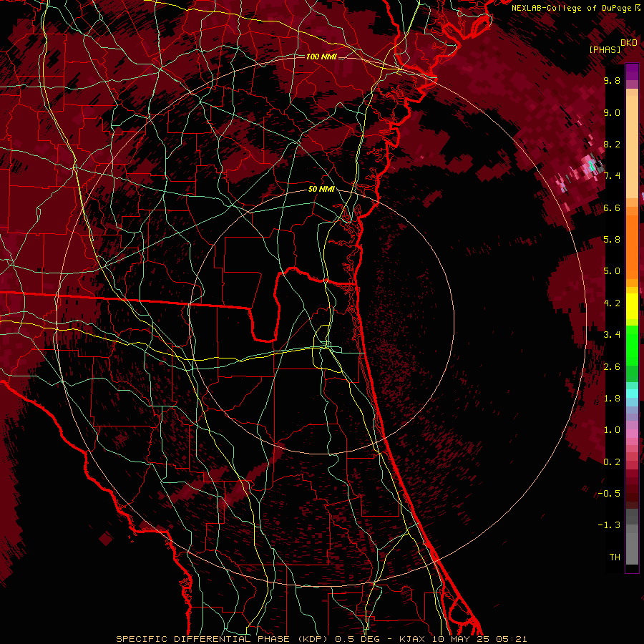Screen dimensions: 644x644
Task: Click the 0.2 legend value
Action: pos(612,462)
